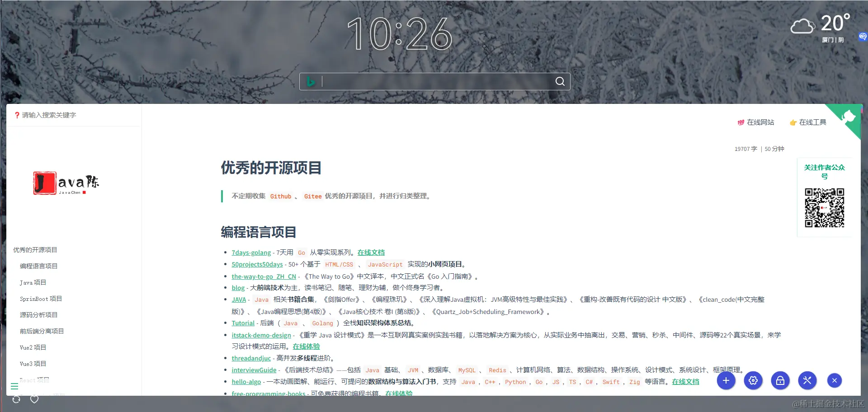Open the cloudy weather widget icon

(x=802, y=26)
